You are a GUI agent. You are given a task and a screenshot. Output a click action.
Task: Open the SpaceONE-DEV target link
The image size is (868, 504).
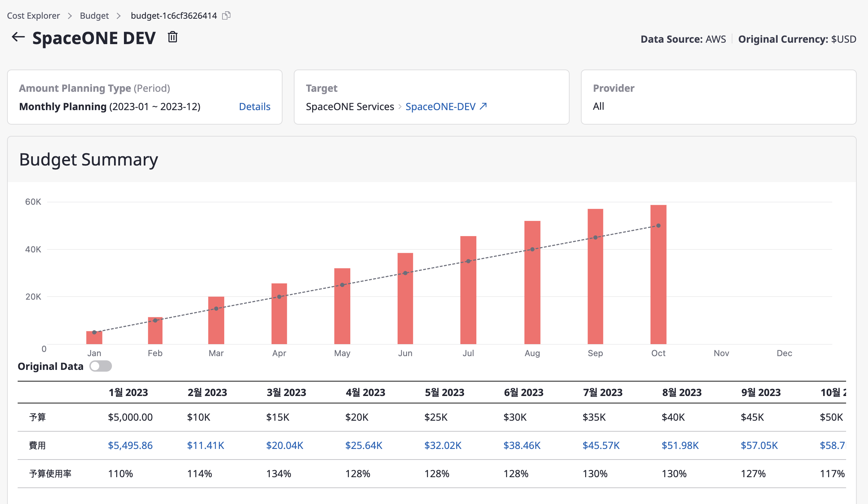point(440,107)
